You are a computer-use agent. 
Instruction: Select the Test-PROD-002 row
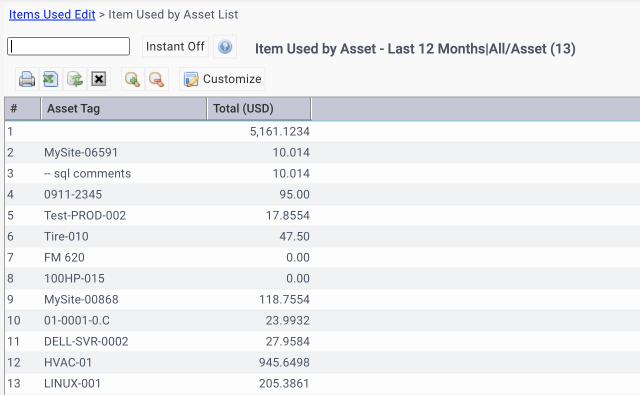tap(322, 215)
